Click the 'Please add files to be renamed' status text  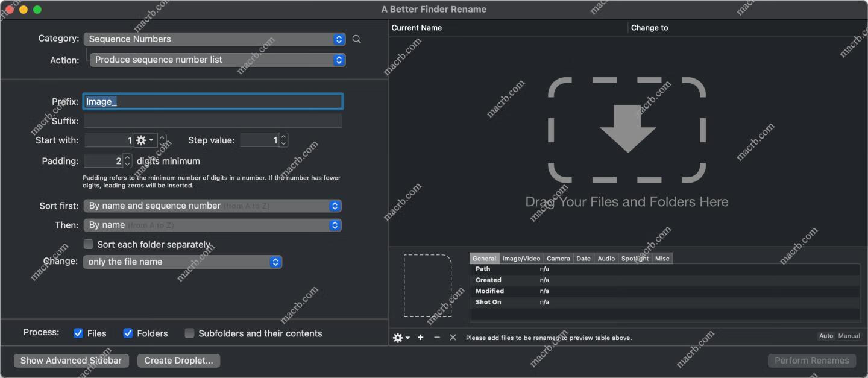pyautogui.click(x=549, y=338)
